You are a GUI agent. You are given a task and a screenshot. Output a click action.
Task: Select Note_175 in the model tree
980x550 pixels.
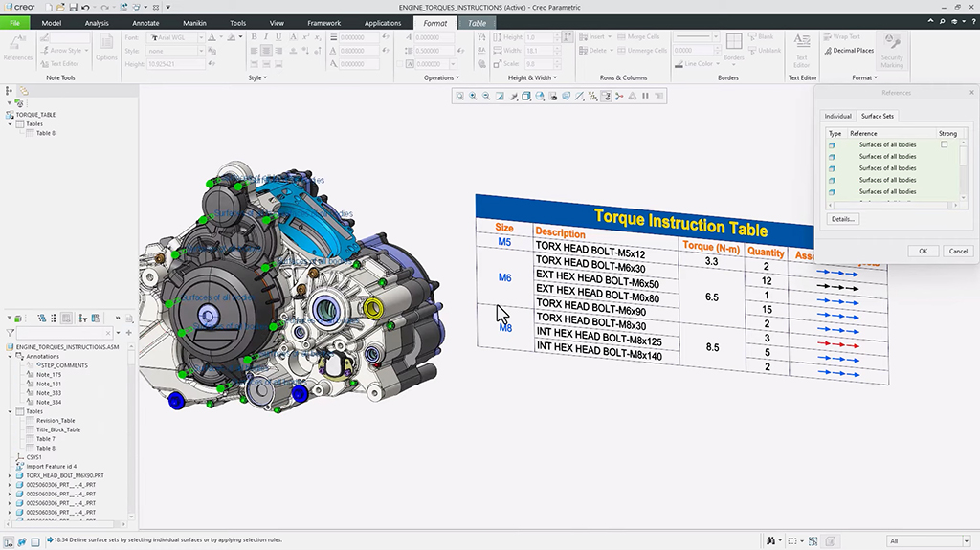tap(49, 375)
